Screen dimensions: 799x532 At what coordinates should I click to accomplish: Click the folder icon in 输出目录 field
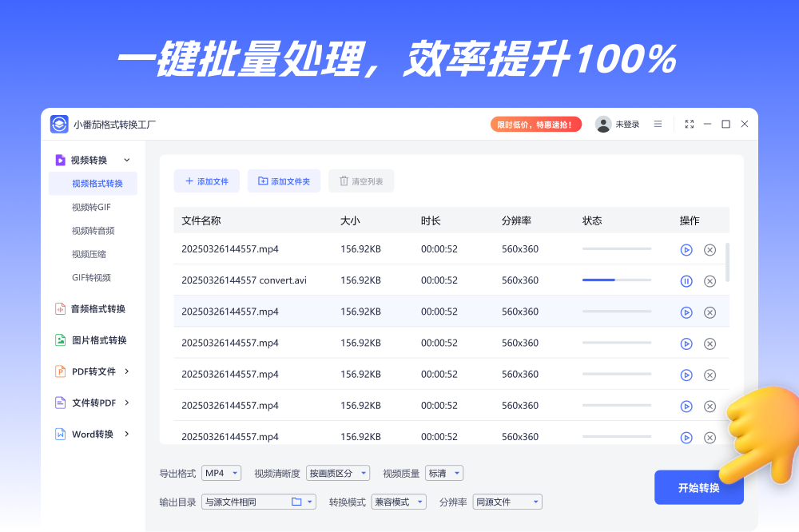[x=296, y=502]
